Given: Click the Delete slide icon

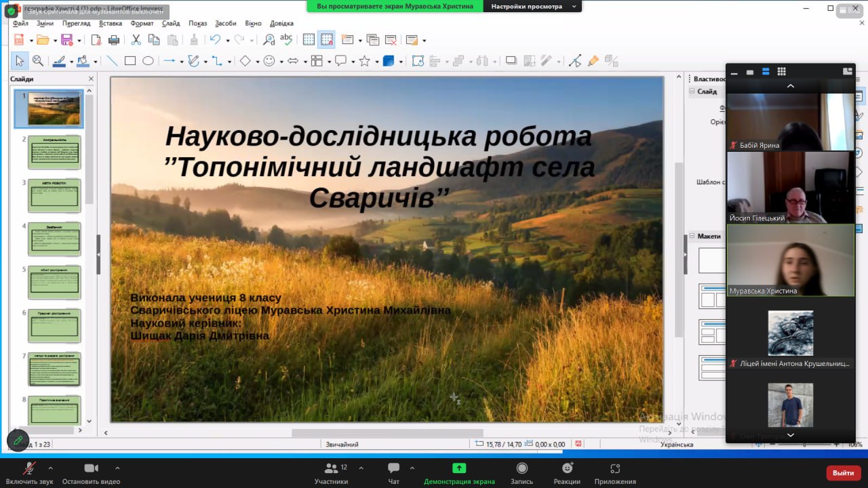Looking at the screenshot, I should tap(391, 40).
